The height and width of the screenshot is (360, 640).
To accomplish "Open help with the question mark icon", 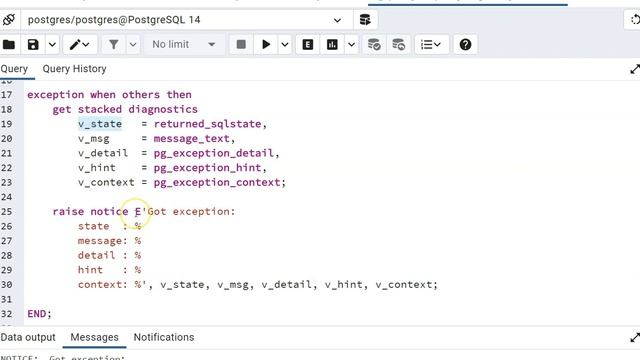I will pyautogui.click(x=465, y=44).
